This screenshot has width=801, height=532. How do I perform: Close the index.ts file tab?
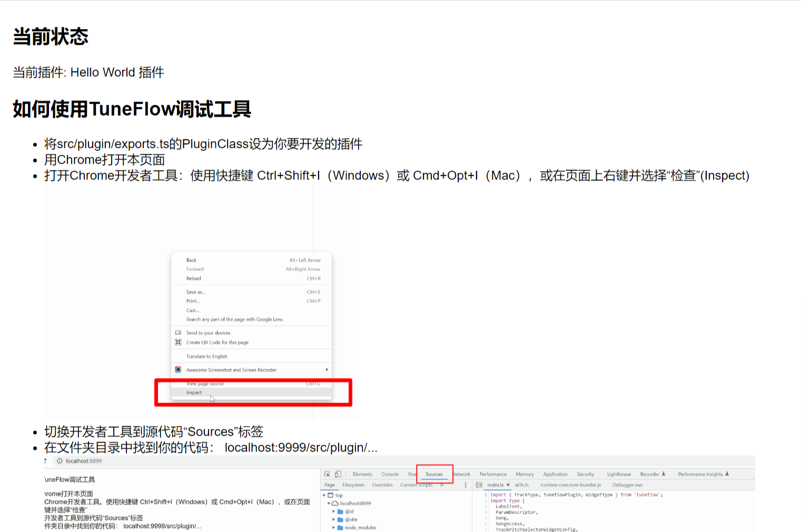point(508,485)
